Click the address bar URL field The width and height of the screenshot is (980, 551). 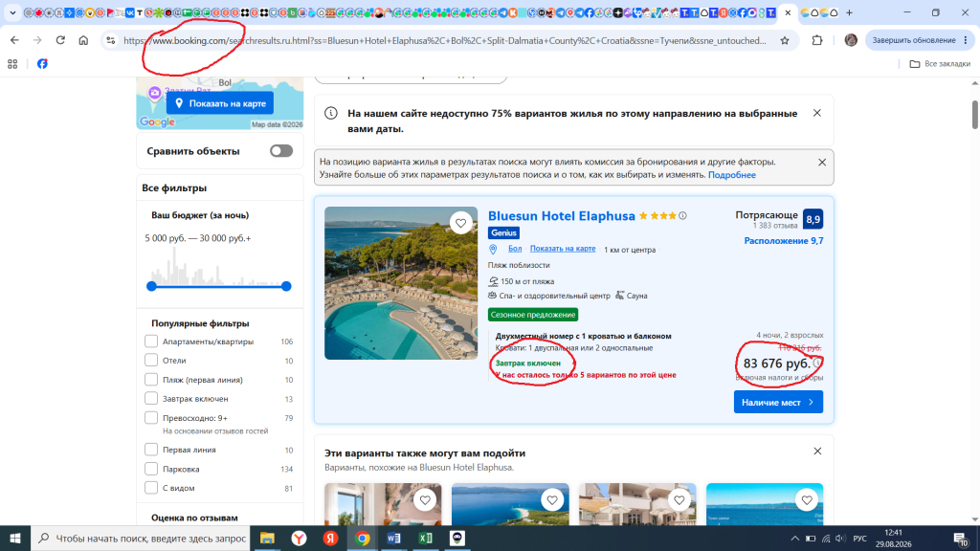click(445, 40)
